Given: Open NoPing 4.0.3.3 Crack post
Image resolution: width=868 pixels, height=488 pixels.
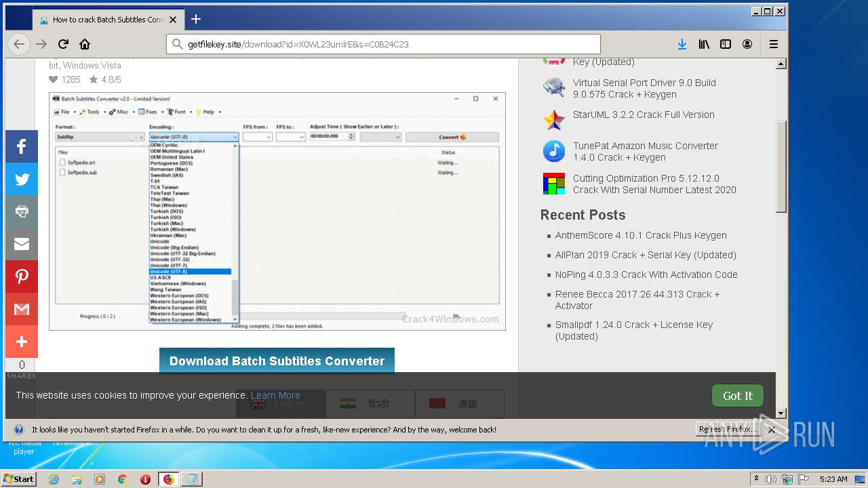Looking at the screenshot, I should click(646, 274).
